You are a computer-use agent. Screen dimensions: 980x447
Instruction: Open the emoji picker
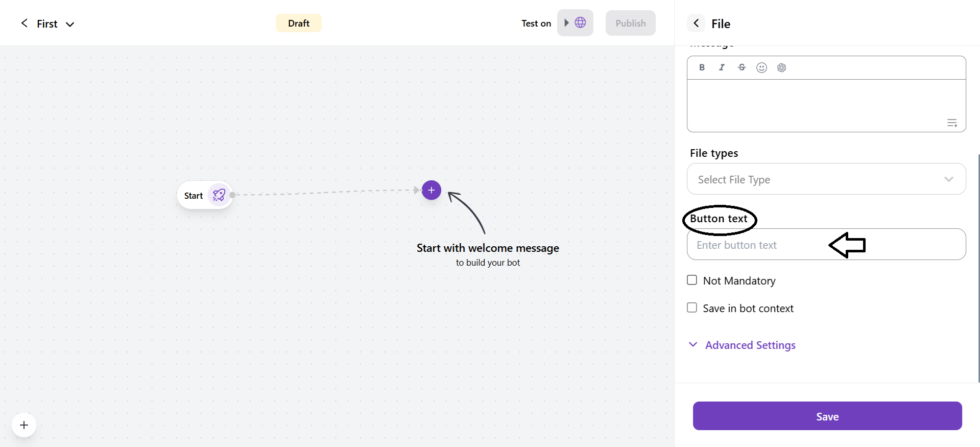coord(761,67)
